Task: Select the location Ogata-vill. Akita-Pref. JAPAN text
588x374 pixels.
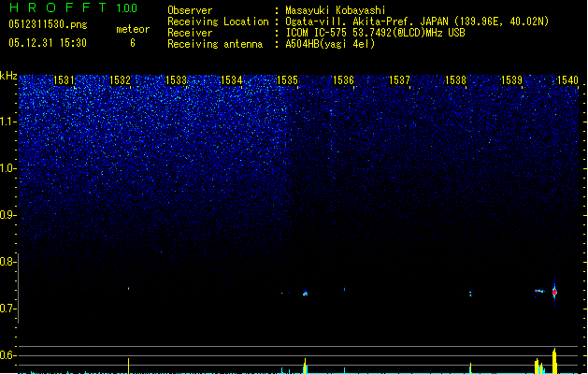Action: coord(417,22)
